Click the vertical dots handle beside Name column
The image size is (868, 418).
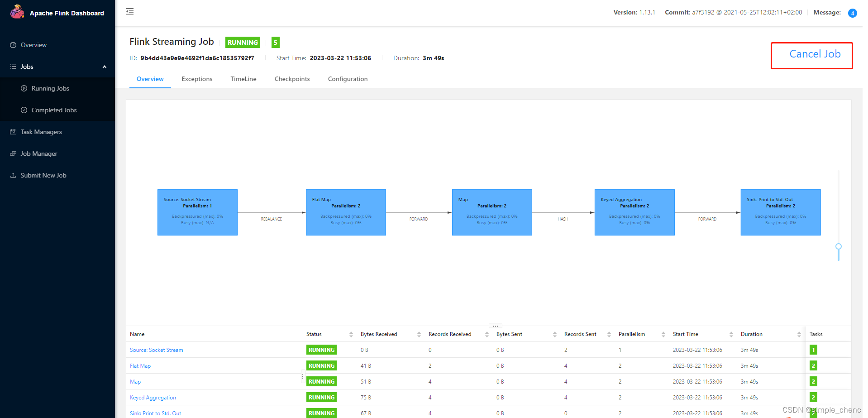click(303, 376)
